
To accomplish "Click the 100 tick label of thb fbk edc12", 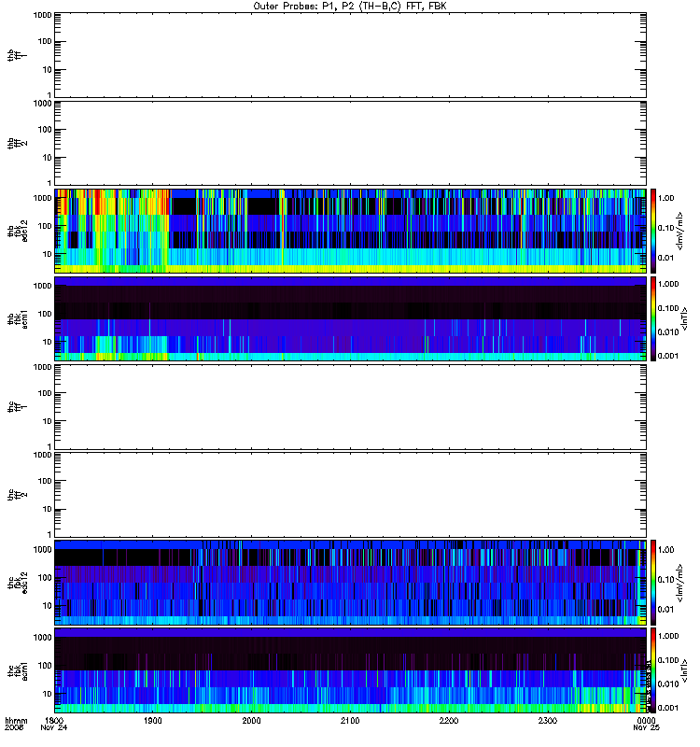I will pos(45,226).
